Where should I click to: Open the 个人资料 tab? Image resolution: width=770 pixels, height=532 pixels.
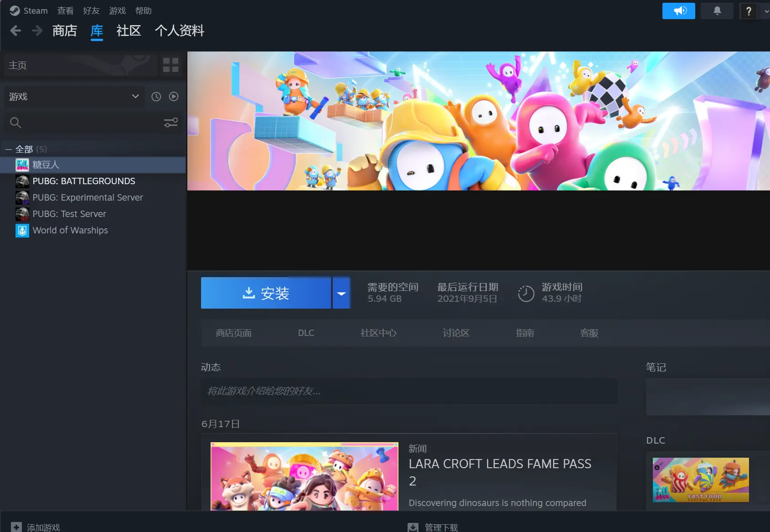click(180, 31)
